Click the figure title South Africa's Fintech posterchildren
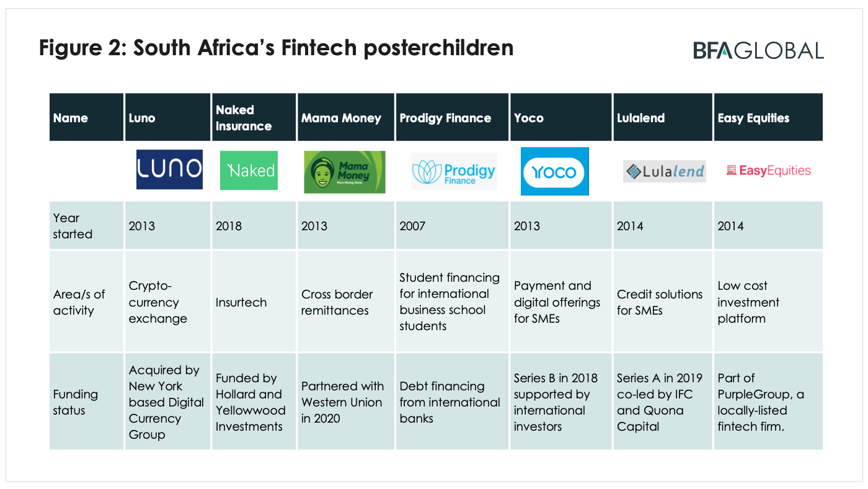The height and width of the screenshot is (489, 868). (276, 48)
